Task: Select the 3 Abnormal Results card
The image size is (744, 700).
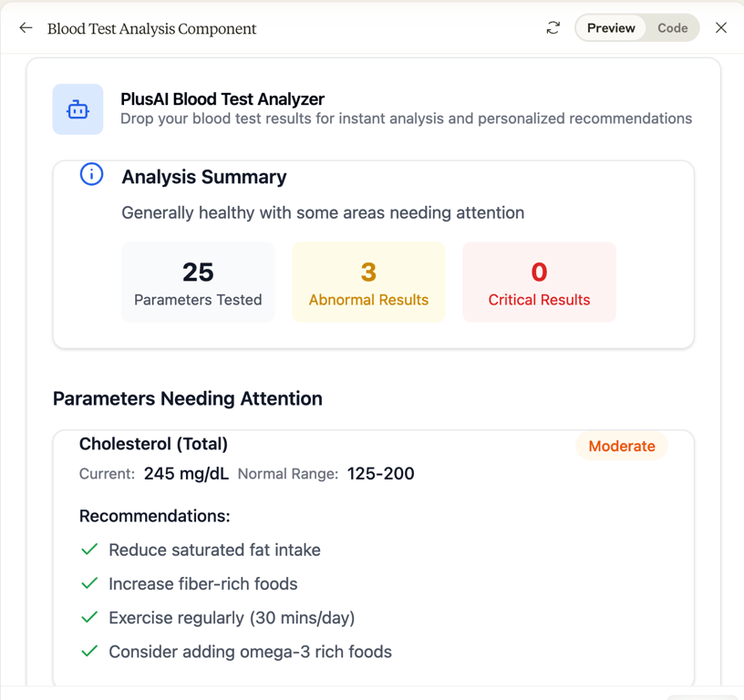Action: pyautogui.click(x=368, y=283)
